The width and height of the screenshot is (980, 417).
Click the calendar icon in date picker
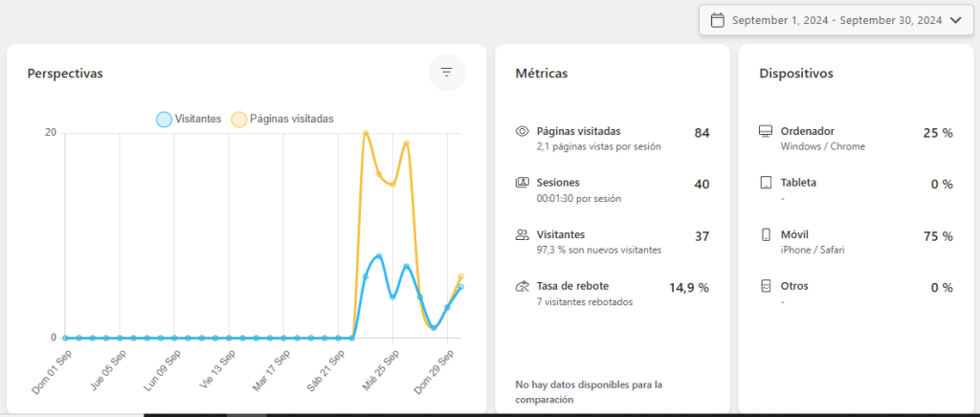point(717,20)
